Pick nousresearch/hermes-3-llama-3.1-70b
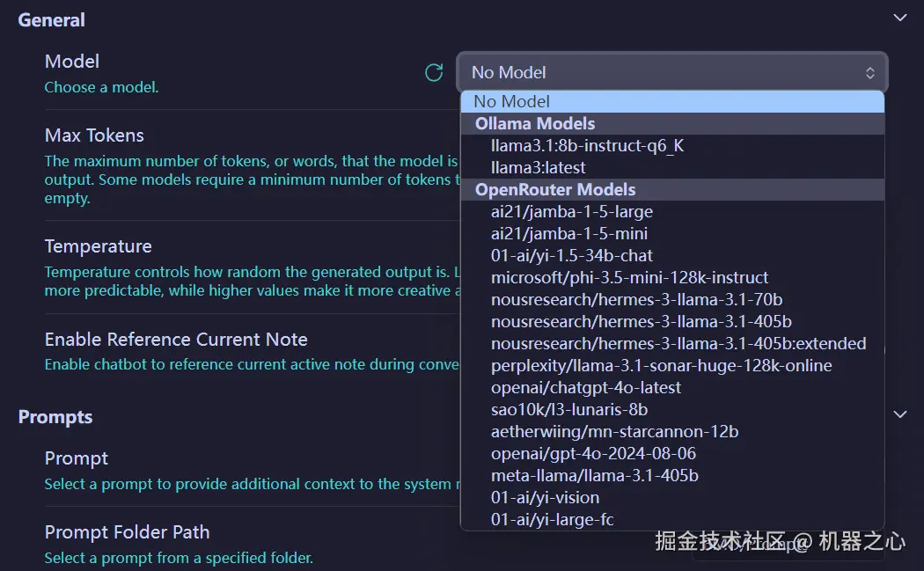The image size is (924, 571). click(x=636, y=299)
